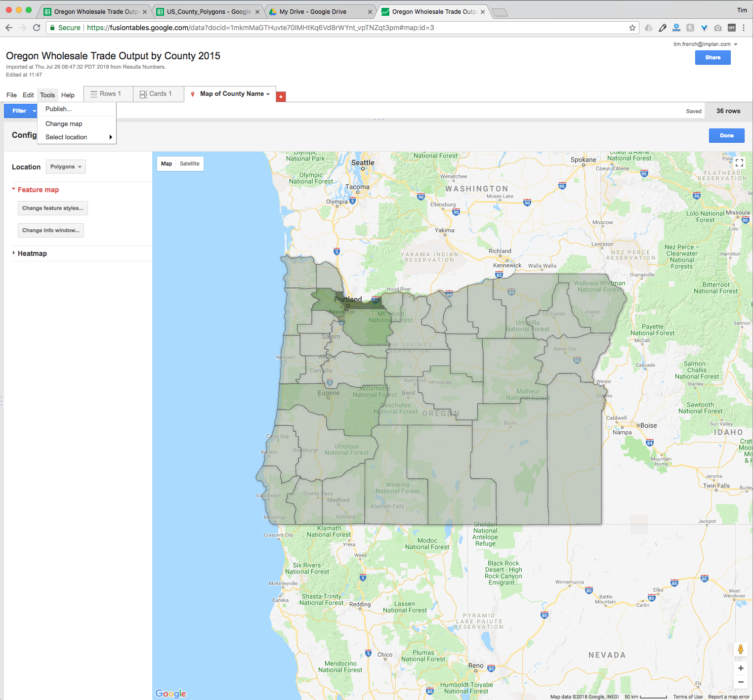Click Change feature styles... button
Screen dimensions: 753x700
point(52,208)
